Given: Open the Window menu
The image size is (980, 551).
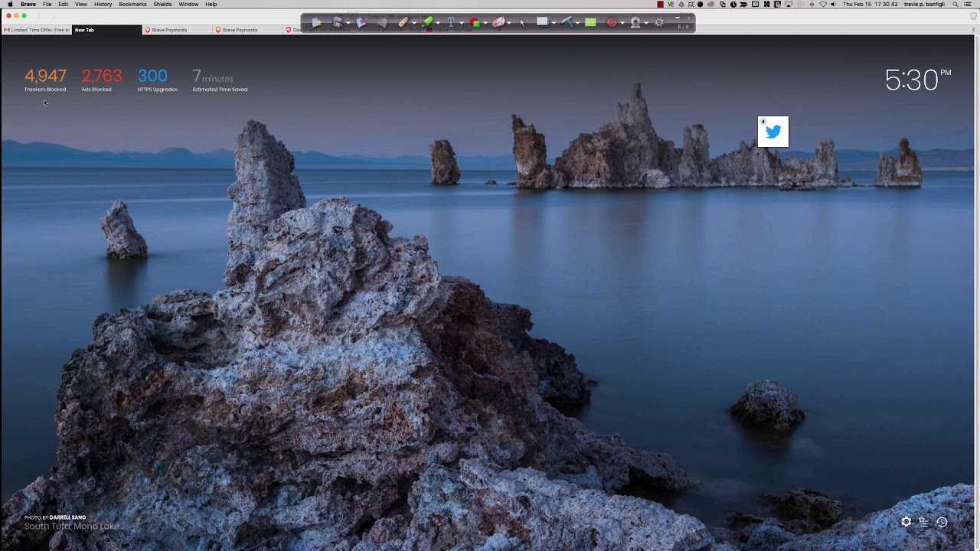Looking at the screenshot, I should point(188,4).
